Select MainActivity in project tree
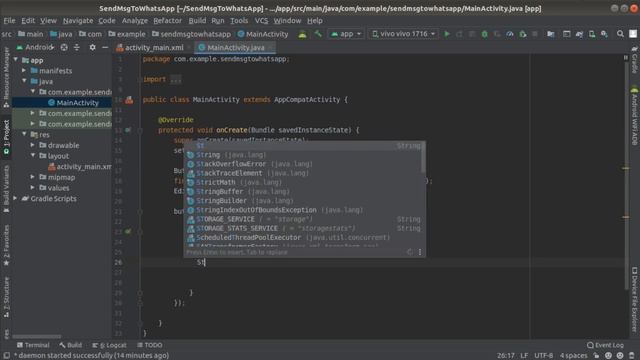 (62, 102)
